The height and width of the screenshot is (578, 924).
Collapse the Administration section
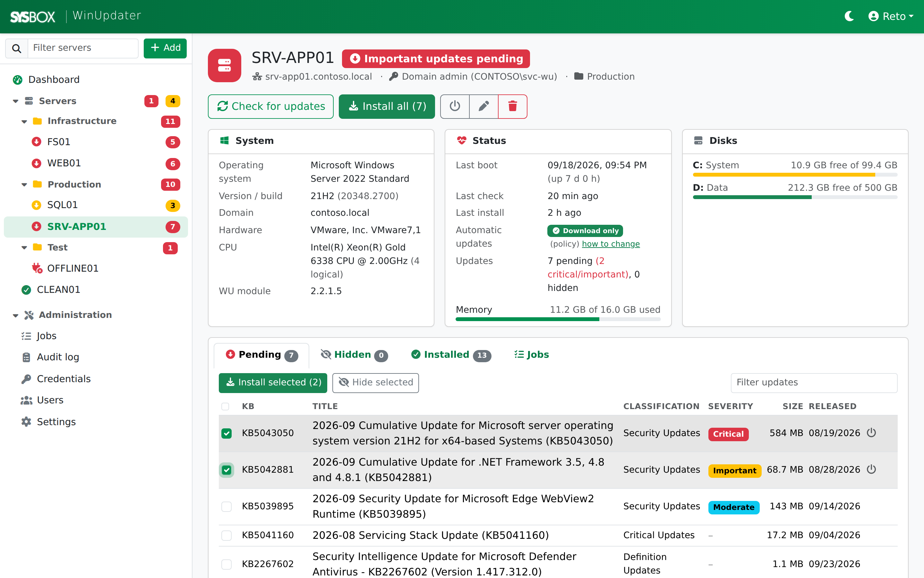click(x=15, y=315)
